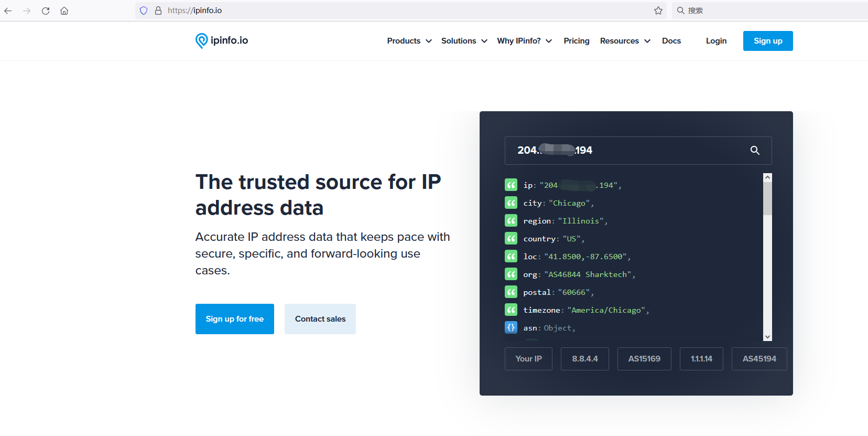Open the Products dropdown menu
Screen dimensions: 868x436
[409, 41]
